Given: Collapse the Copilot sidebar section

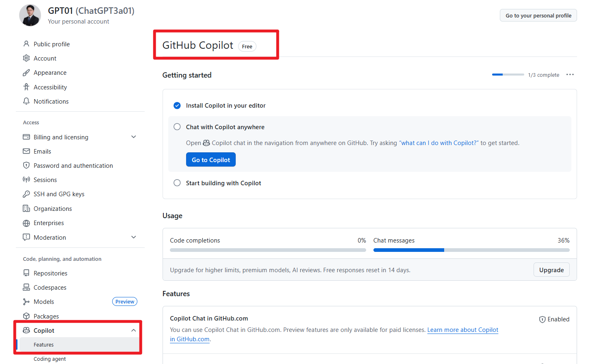Looking at the screenshot, I should [133, 330].
